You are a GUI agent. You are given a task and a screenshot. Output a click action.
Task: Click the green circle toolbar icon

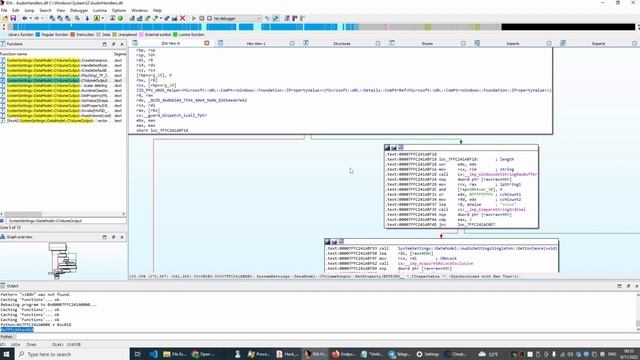pos(120,18)
